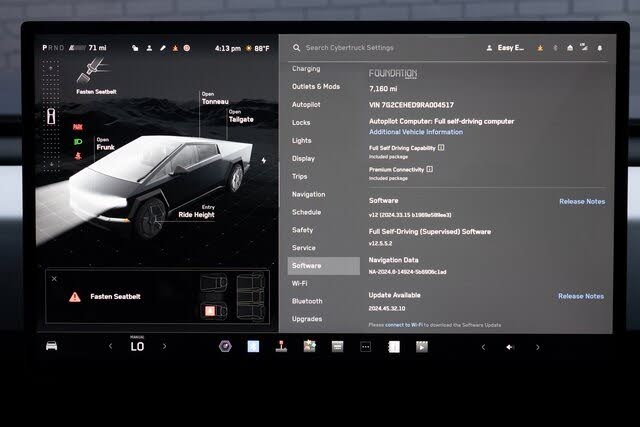The image size is (640, 427).
Task: Tap the red seatbelt occupant indicator
Action: click(78, 156)
